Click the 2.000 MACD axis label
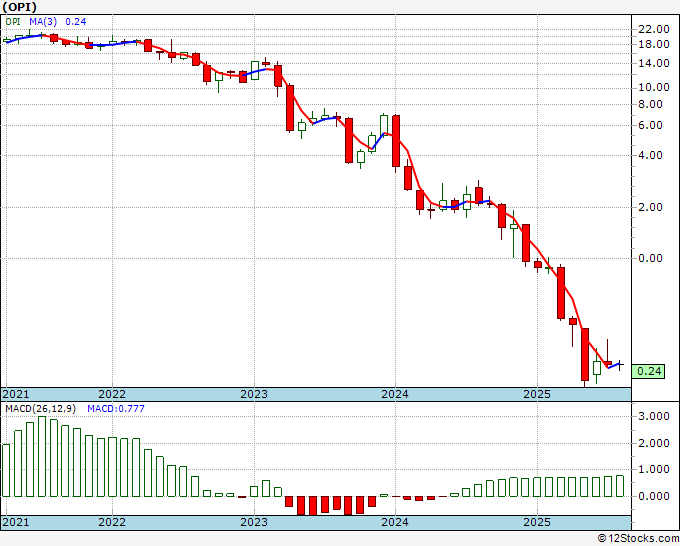The image size is (680, 546). pos(654,443)
